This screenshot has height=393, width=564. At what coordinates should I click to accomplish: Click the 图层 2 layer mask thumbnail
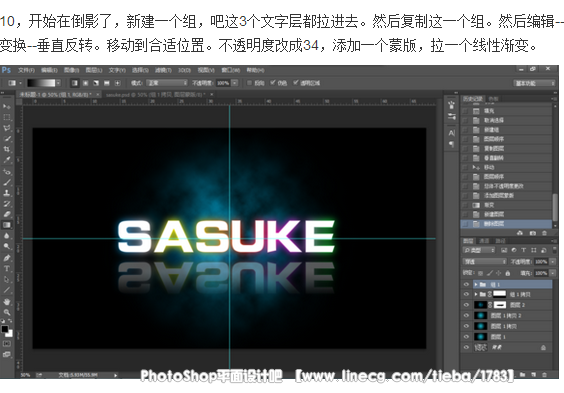(500, 305)
